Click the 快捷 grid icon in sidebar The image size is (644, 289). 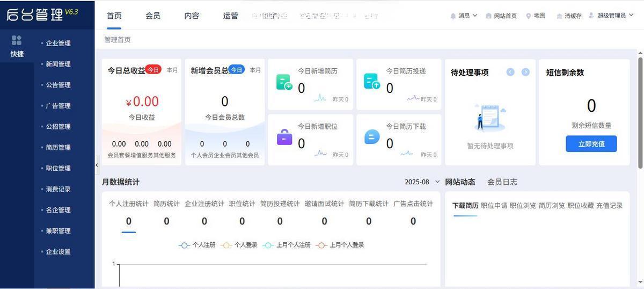(x=17, y=41)
